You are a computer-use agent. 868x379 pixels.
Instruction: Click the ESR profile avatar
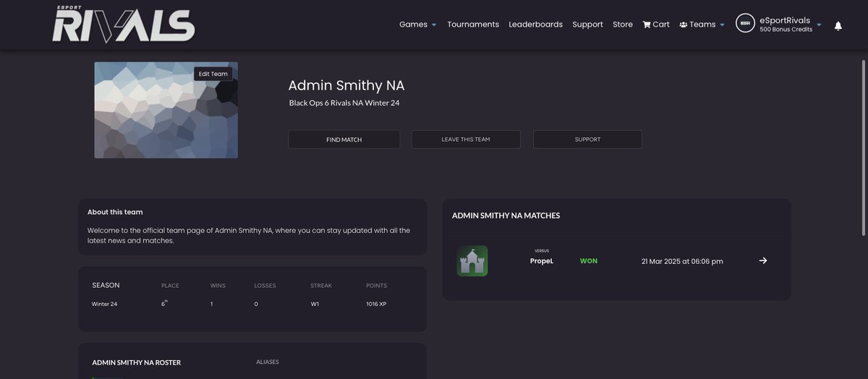(x=745, y=24)
